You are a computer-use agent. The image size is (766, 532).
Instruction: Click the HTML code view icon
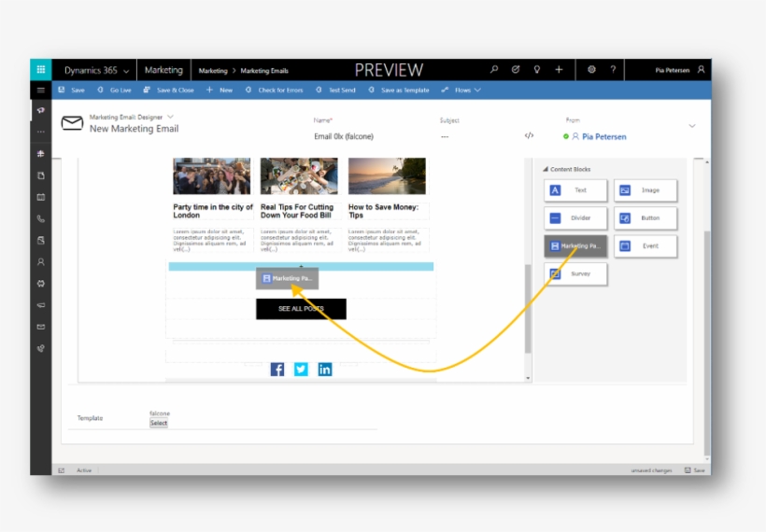529,135
